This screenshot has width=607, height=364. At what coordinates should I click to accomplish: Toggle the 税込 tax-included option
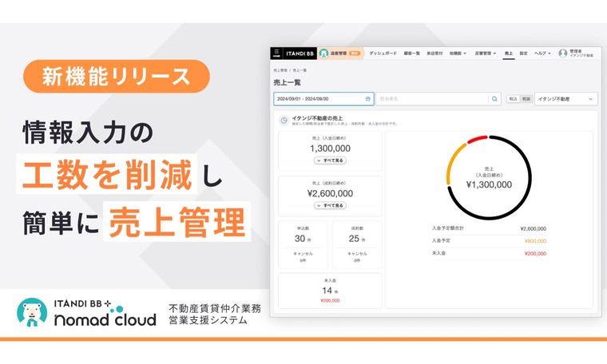tap(514, 99)
